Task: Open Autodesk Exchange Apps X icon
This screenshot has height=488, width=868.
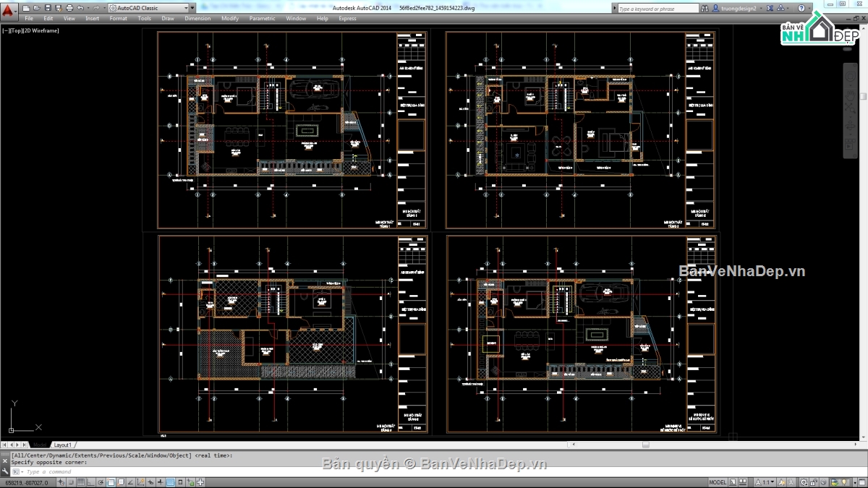Action: point(770,8)
